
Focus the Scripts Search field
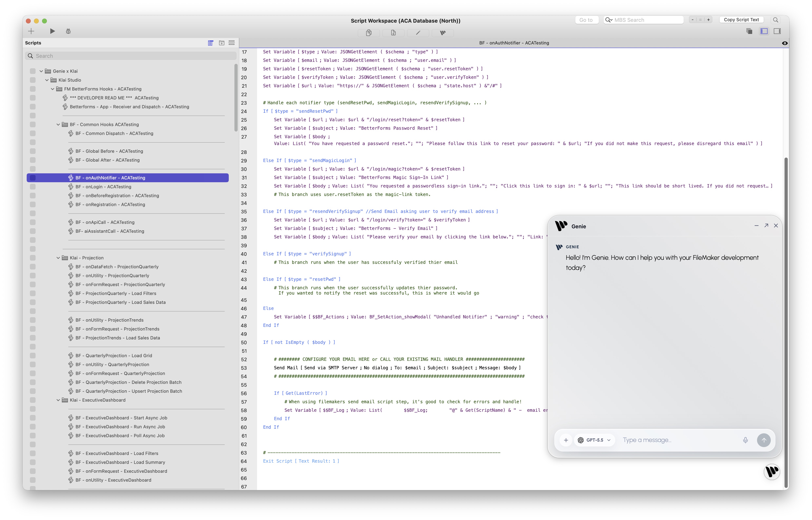click(131, 56)
